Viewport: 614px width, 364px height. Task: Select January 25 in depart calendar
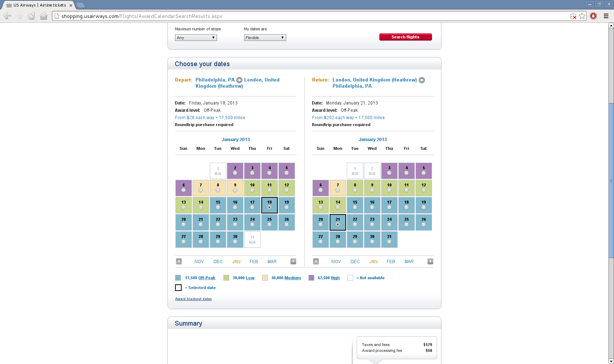(269, 224)
